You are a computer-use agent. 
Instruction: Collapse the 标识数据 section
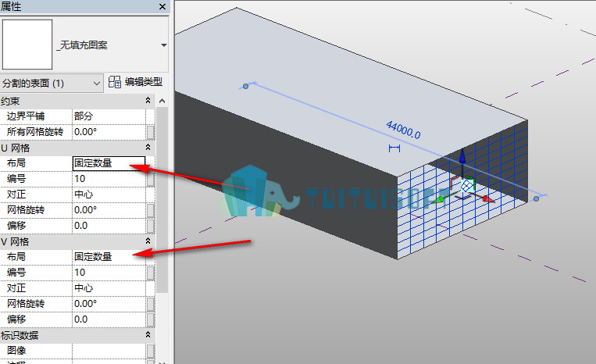pyautogui.click(x=148, y=335)
